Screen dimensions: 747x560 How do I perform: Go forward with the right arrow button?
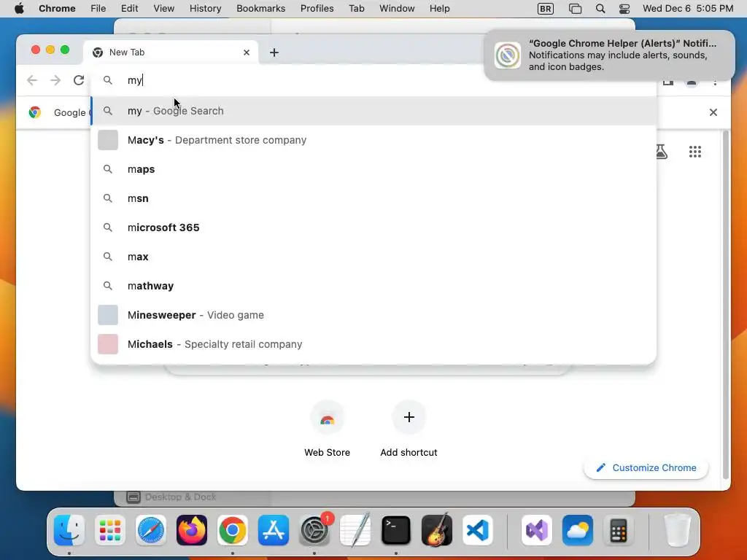coord(55,80)
